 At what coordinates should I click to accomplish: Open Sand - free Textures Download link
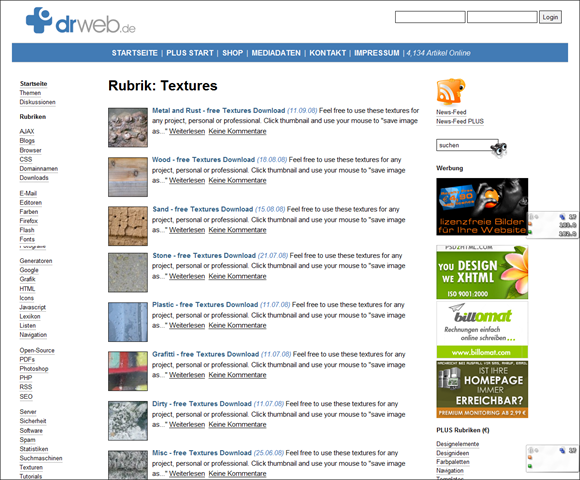pos(203,209)
